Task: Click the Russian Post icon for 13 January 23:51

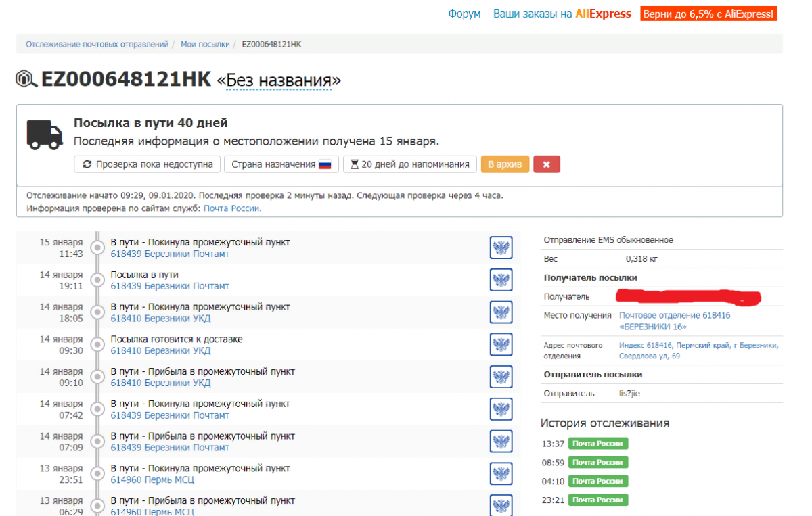Action: click(501, 473)
